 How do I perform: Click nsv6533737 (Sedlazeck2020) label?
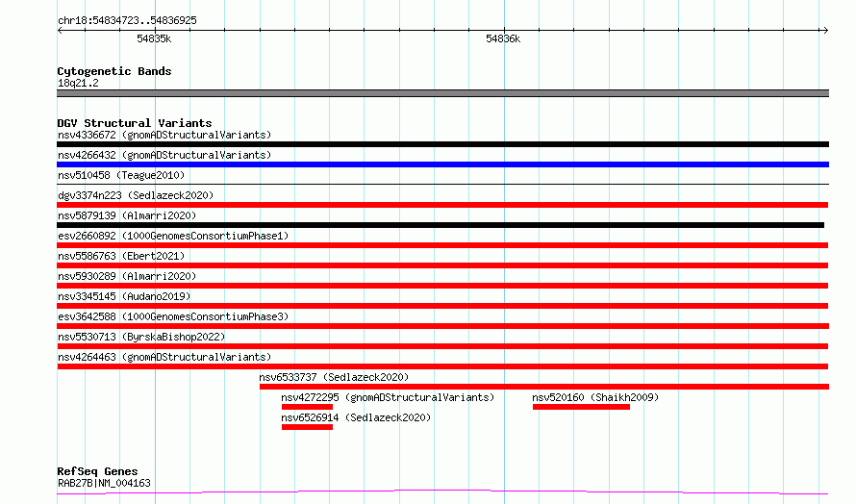tap(334, 377)
